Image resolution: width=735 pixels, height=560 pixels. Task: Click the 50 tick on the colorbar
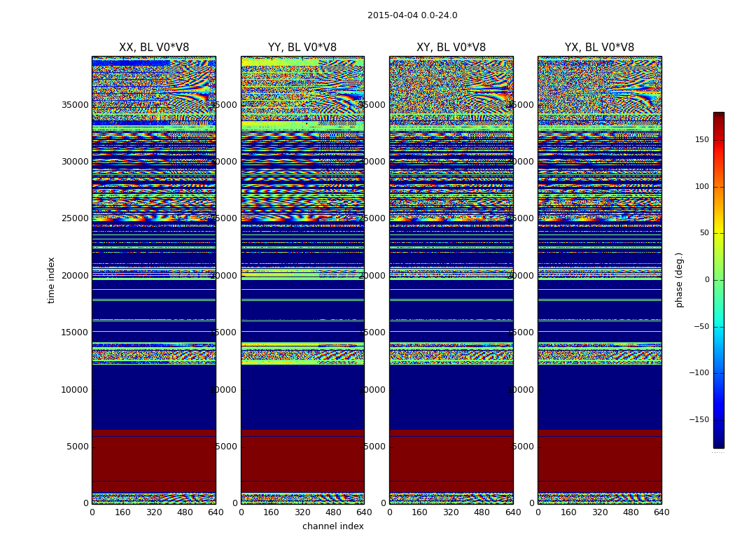[x=704, y=233]
